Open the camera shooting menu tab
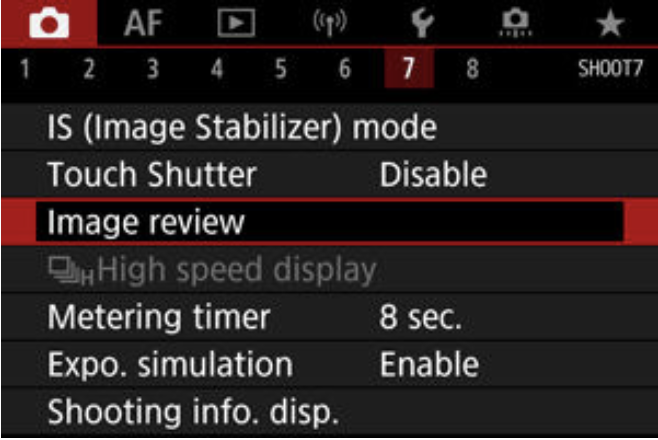Viewport: 658px width, 440px height. click(49, 23)
